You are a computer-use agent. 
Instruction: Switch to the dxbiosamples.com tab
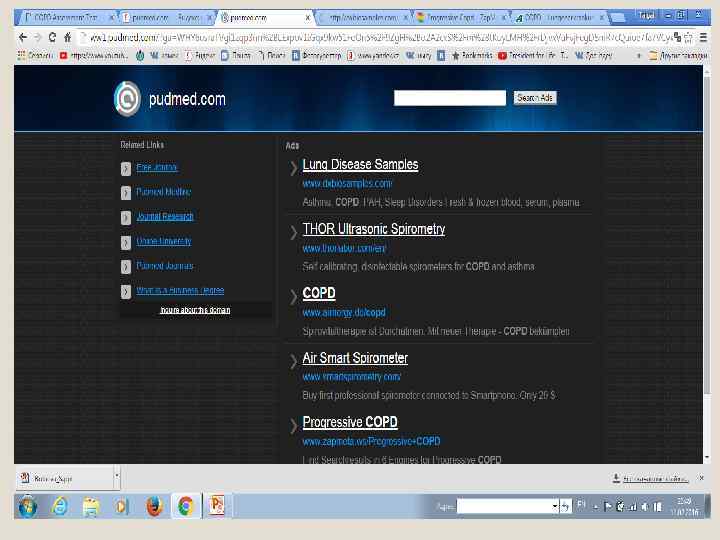click(363, 17)
